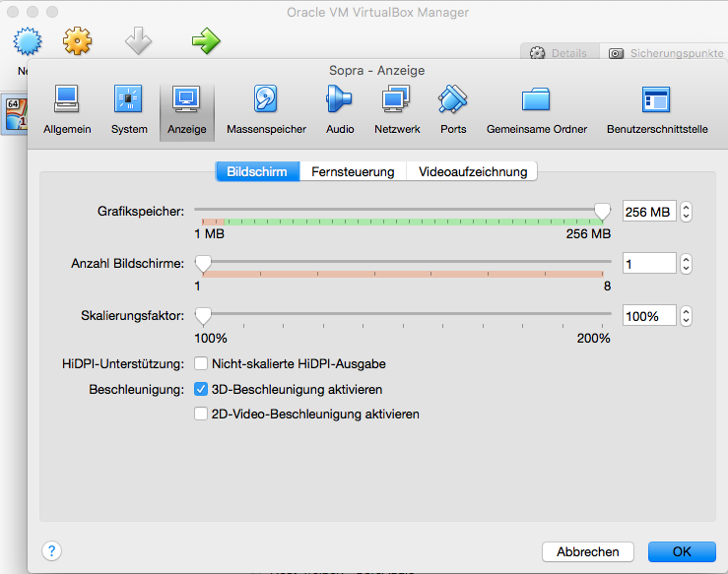
Task: Click the green arrow Start icon in Manager
Action: pyautogui.click(x=206, y=40)
